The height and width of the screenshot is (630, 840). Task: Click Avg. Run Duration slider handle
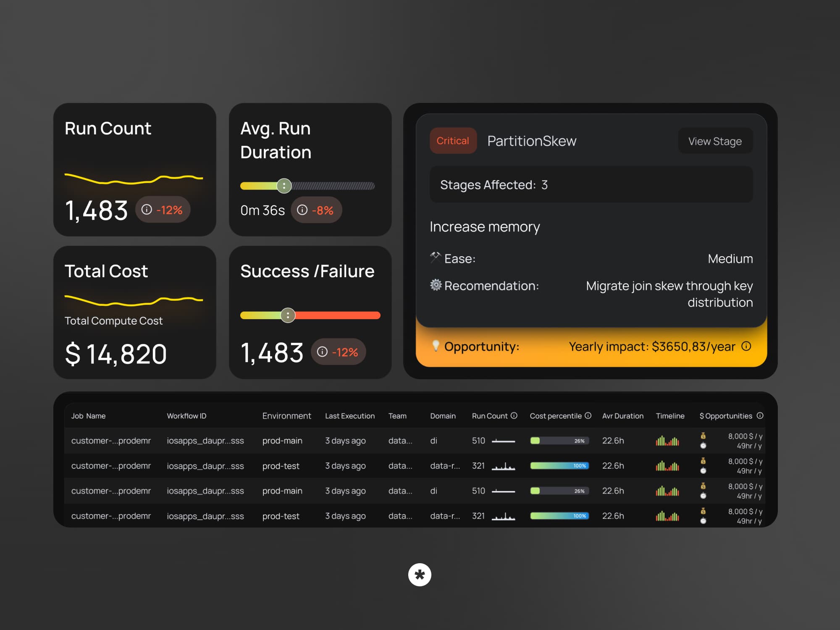[284, 186]
